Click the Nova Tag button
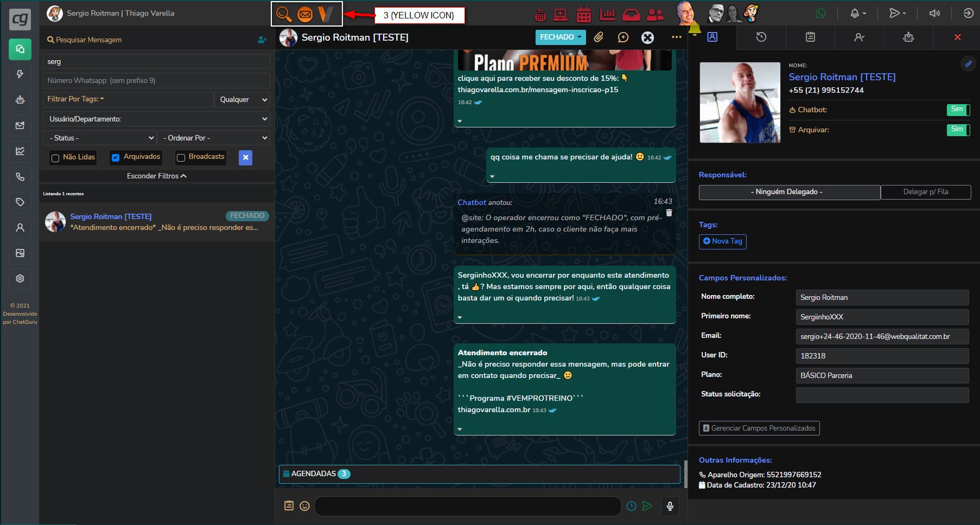The height and width of the screenshot is (525, 980). [723, 241]
